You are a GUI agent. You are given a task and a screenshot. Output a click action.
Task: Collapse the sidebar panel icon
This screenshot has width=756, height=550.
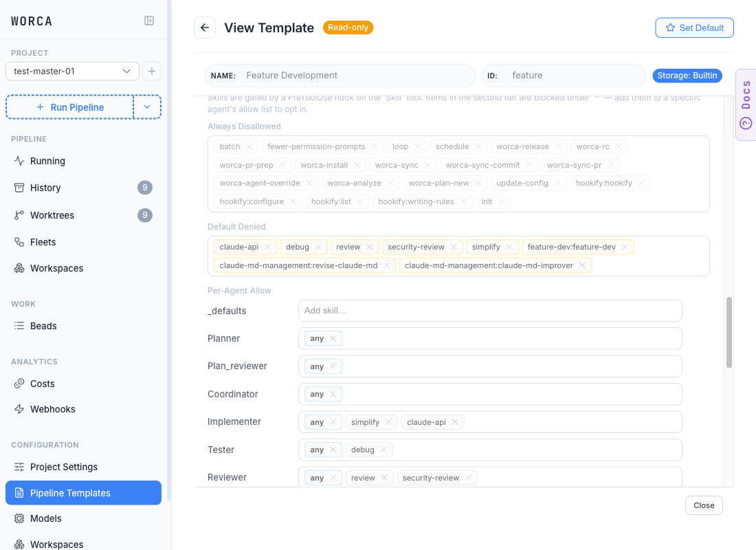(x=149, y=21)
